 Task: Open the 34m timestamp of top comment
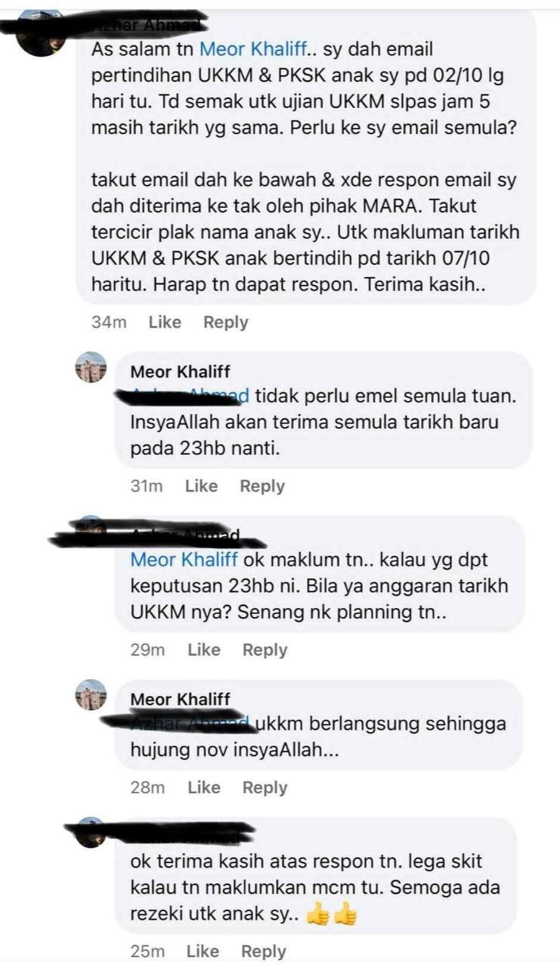pos(109,322)
